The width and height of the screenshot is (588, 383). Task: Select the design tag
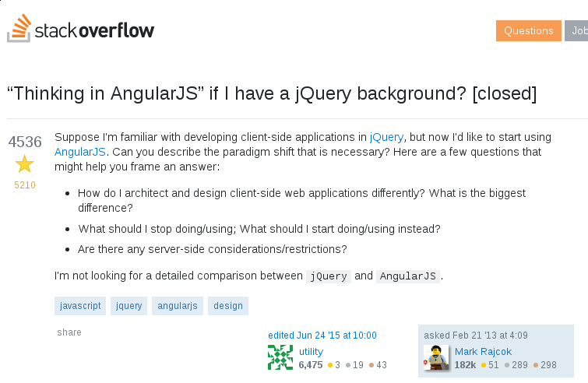click(x=228, y=306)
